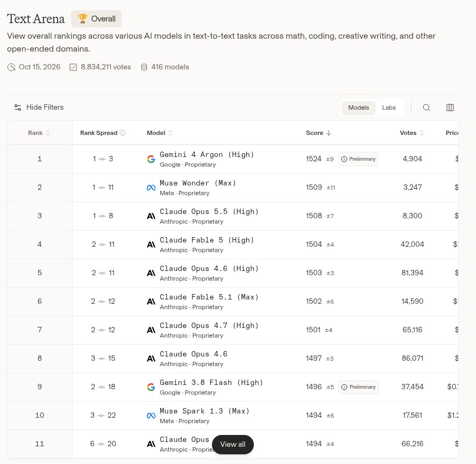Click rank spread of Muse Spark 1.3 (Max)
Viewport: 476px width, 464px height.
point(103,416)
